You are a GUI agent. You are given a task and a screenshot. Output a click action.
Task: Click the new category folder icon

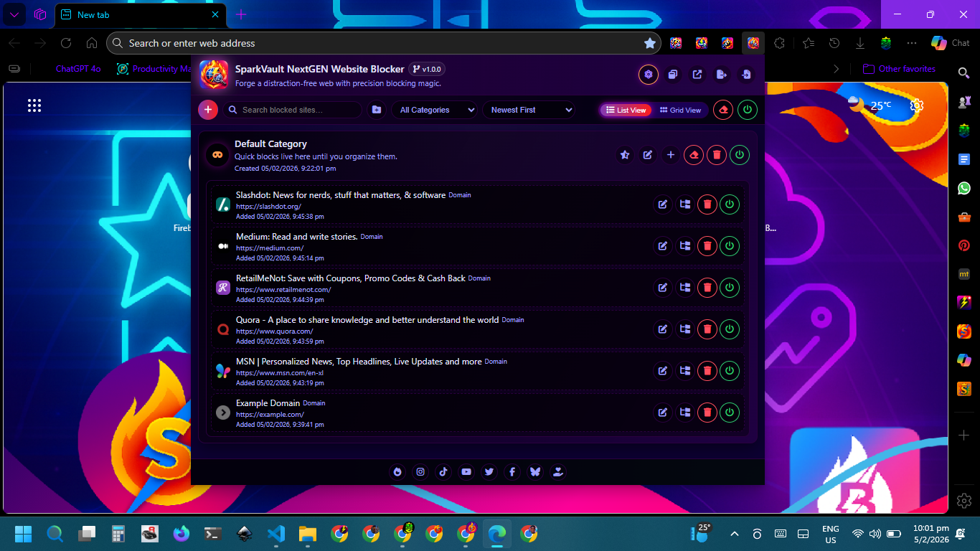pos(376,110)
